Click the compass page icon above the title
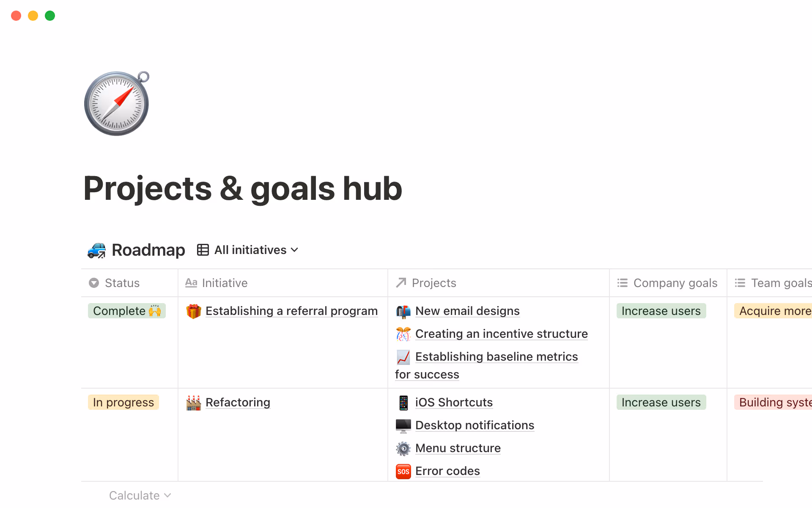This screenshot has width=812, height=508. pos(117,104)
